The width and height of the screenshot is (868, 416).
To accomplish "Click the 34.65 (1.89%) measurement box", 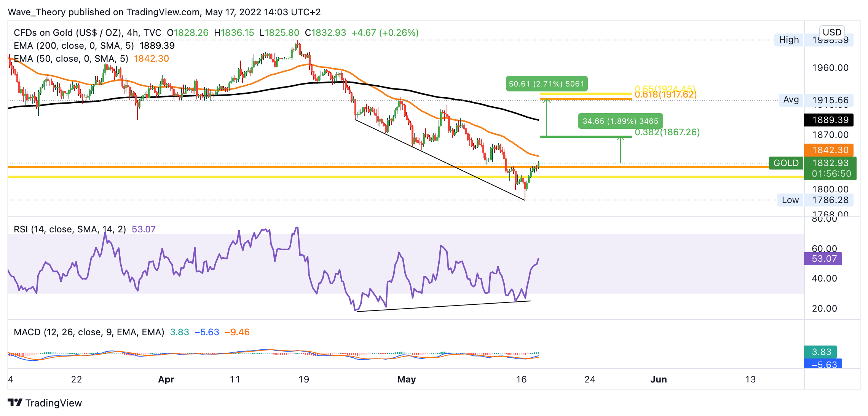I will pyautogui.click(x=620, y=121).
